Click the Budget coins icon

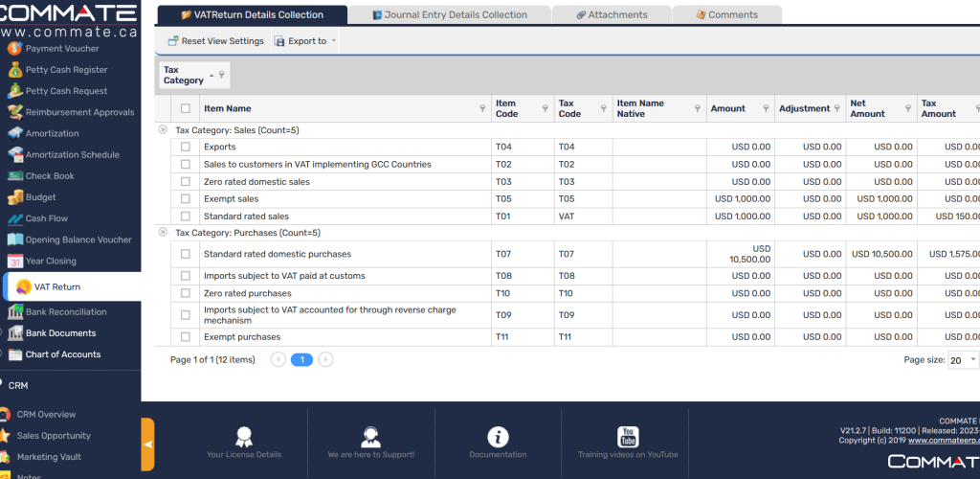point(15,197)
